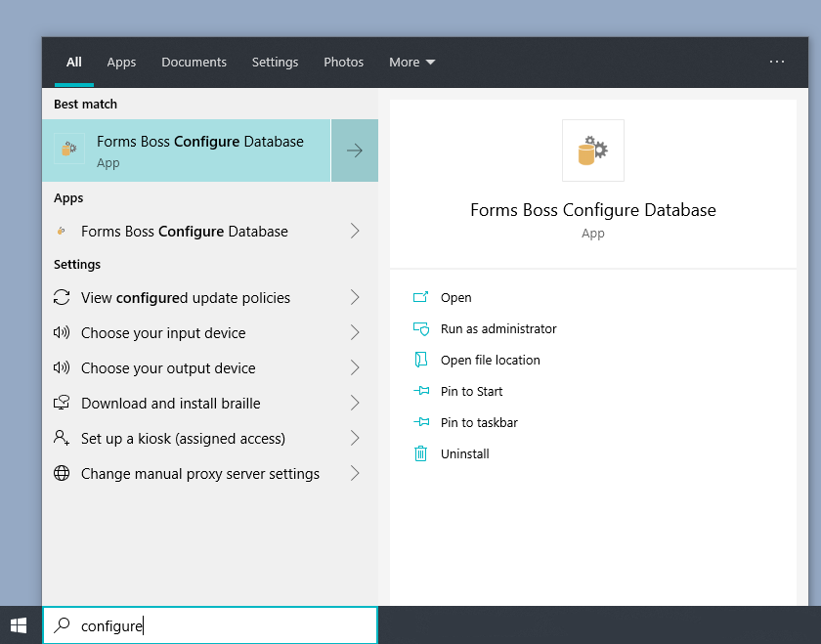Click the Uninstall trash can icon
This screenshot has height=644, width=821.
pyautogui.click(x=421, y=453)
